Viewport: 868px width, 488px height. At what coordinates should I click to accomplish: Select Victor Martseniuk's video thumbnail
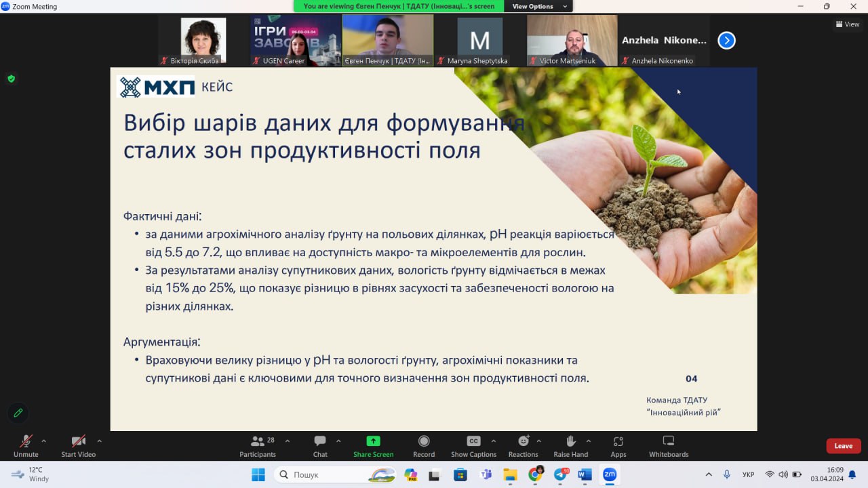click(572, 41)
